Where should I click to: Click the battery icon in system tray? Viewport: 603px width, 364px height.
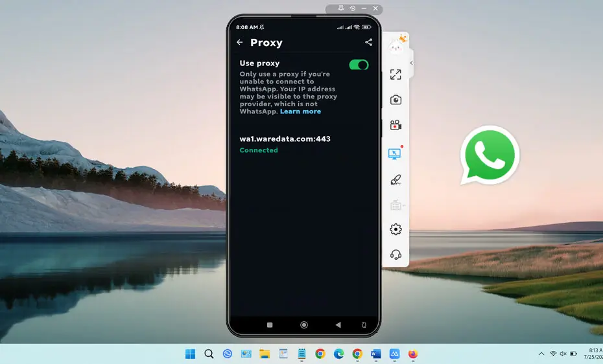573,354
